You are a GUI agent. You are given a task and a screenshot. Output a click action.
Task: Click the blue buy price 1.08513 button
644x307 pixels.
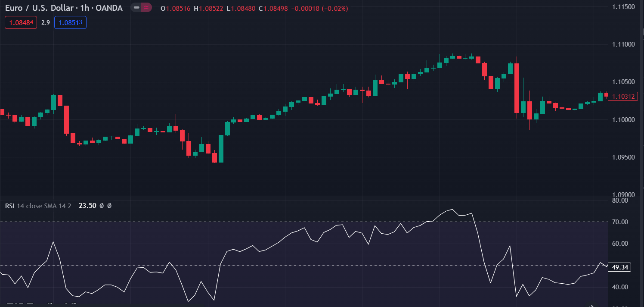pyautogui.click(x=70, y=22)
